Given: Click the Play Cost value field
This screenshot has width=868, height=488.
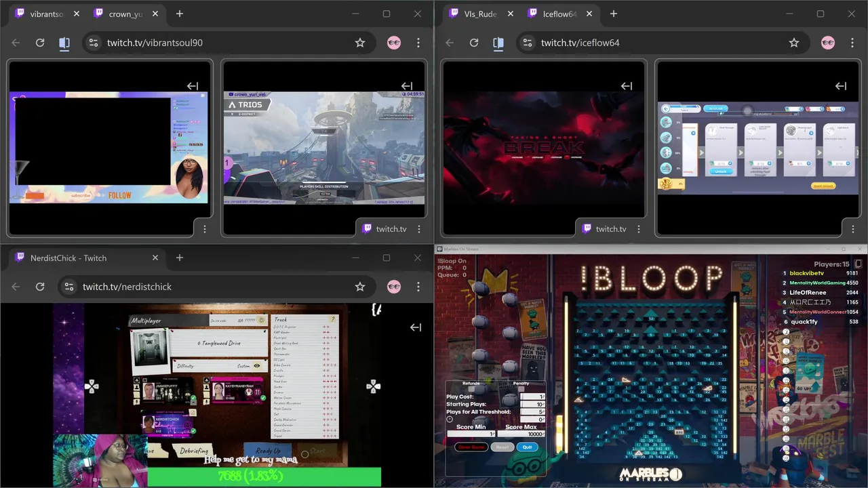Looking at the screenshot, I should 533,396.
